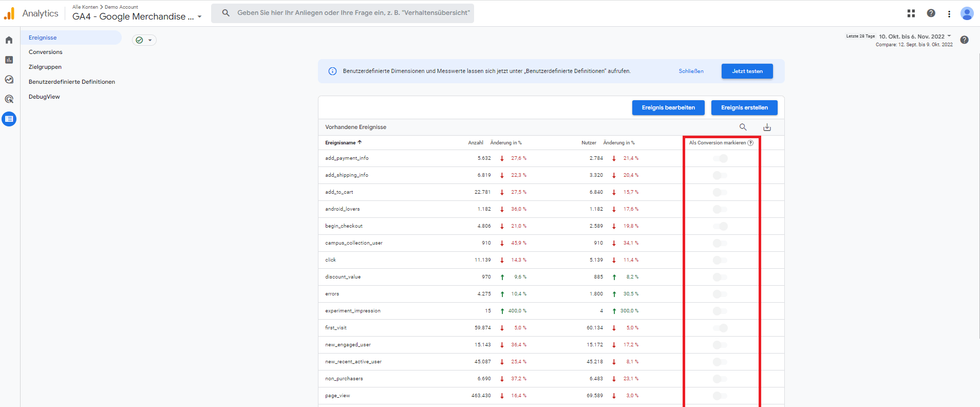The width and height of the screenshot is (980, 407).
Task: Click the info icon in the banner
Action: point(332,71)
